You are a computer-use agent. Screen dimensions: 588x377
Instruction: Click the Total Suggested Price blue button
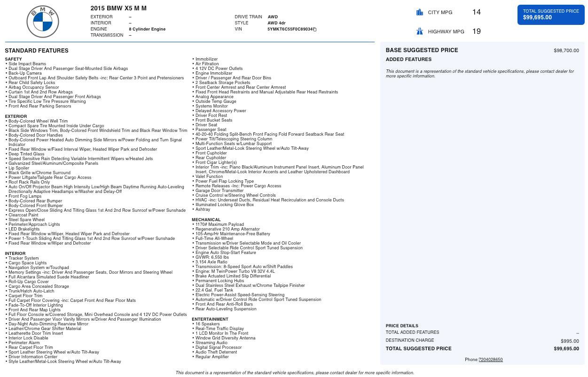pyautogui.click(x=551, y=15)
